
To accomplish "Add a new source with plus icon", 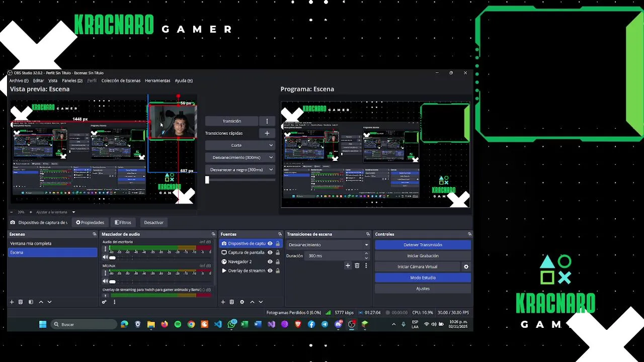I will point(223,302).
